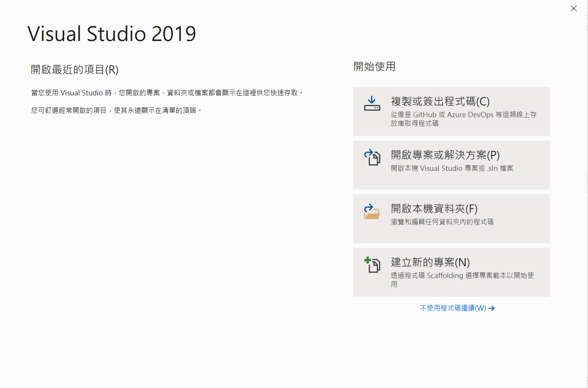Click the arrow beside 不使用程式碼繼續(W)
The width and height of the screenshot is (588, 388).
[492, 308]
